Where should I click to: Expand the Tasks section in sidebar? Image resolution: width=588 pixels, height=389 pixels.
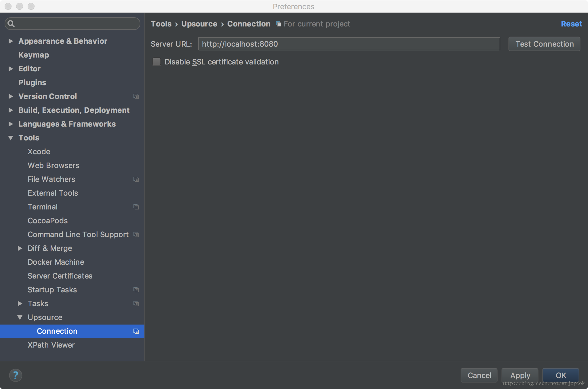coord(20,303)
